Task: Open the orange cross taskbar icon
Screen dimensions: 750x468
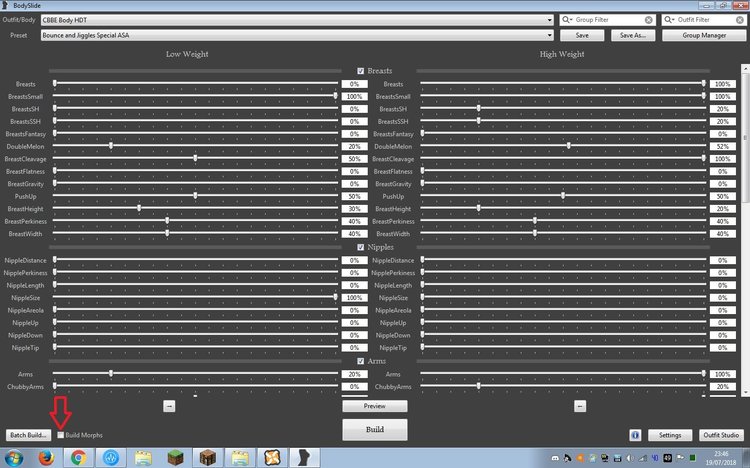Action: [x=272, y=458]
